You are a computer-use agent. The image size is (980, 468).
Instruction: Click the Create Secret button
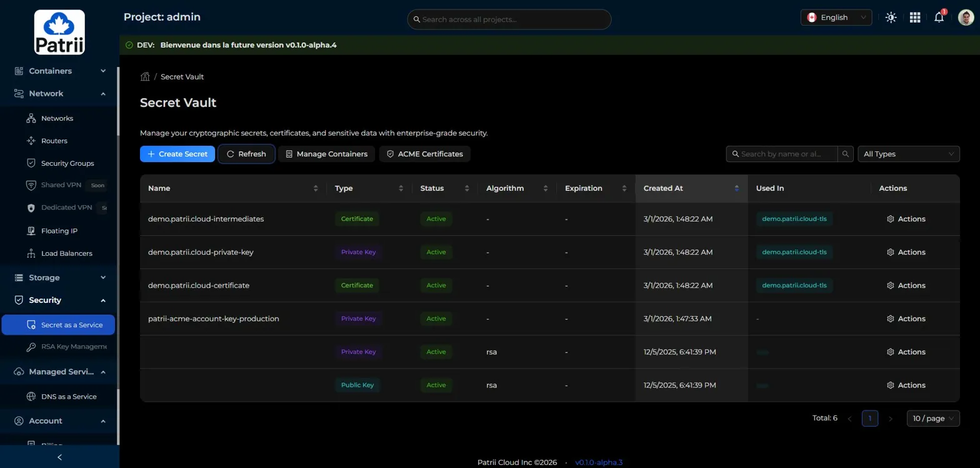[177, 154]
